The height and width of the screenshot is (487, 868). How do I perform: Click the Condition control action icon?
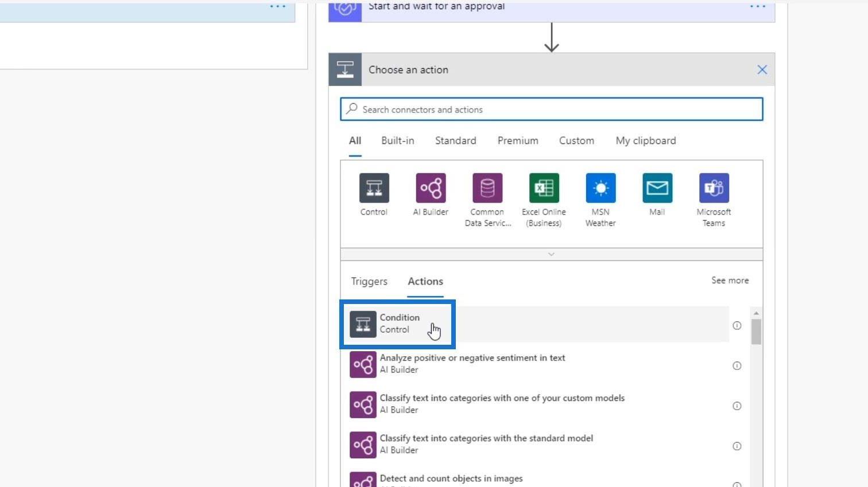click(363, 324)
